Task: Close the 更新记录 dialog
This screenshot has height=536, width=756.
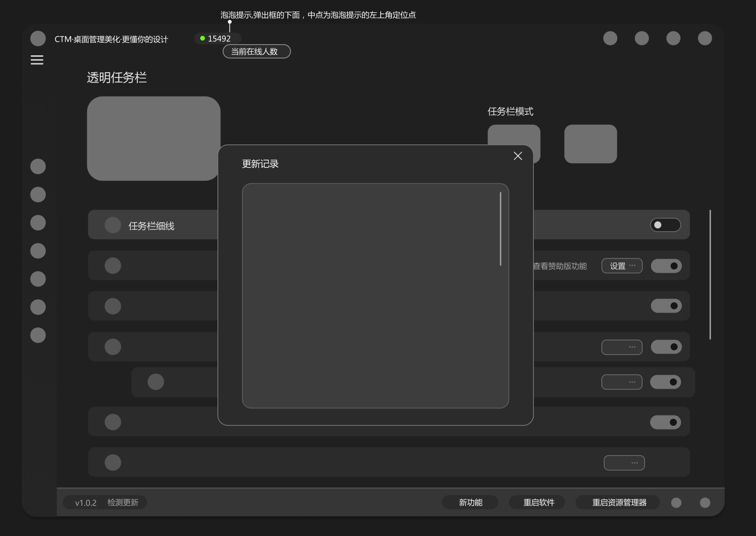Action: [517, 156]
